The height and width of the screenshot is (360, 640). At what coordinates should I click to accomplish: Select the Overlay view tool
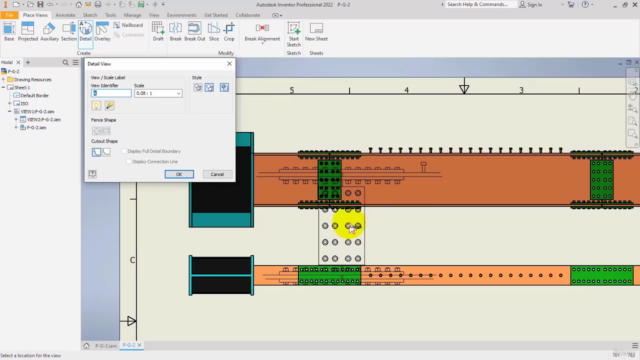click(102, 31)
